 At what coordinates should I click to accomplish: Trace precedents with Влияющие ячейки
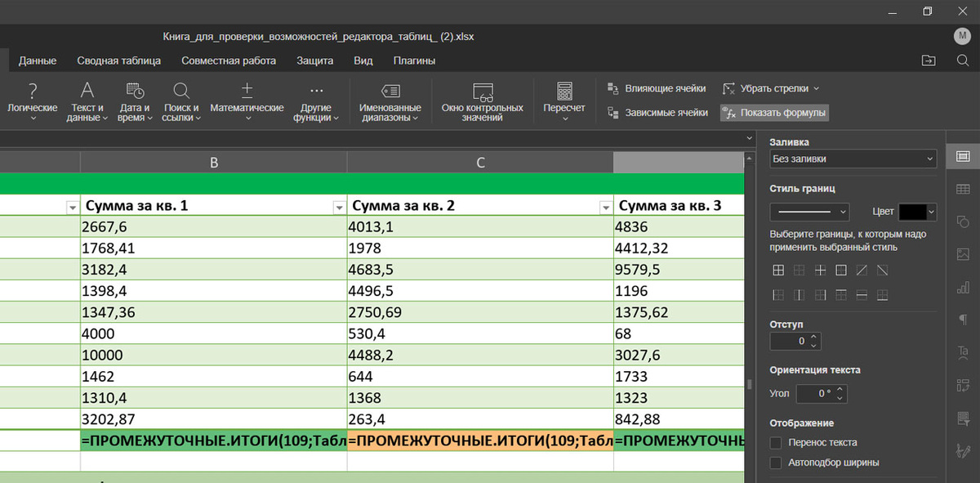[x=657, y=88]
